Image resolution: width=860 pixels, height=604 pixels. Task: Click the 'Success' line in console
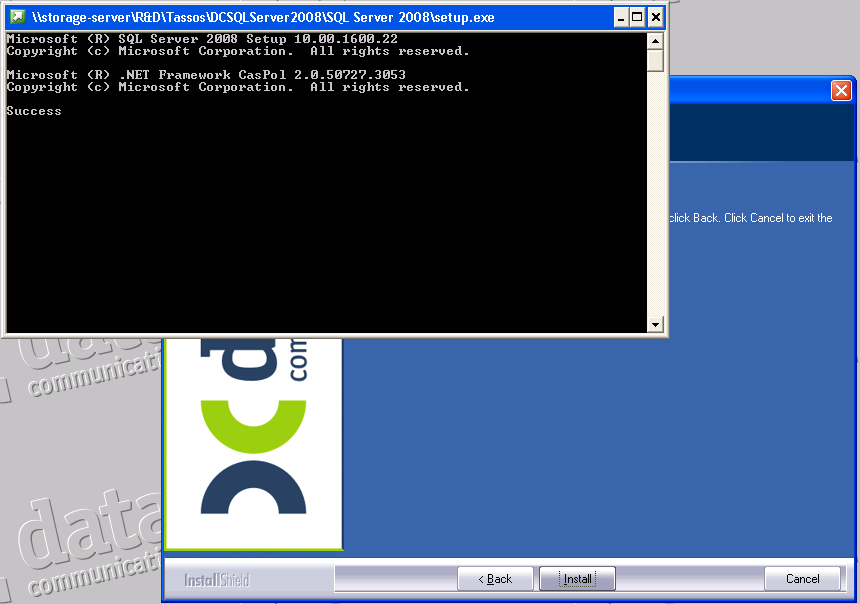[x=34, y=111]
